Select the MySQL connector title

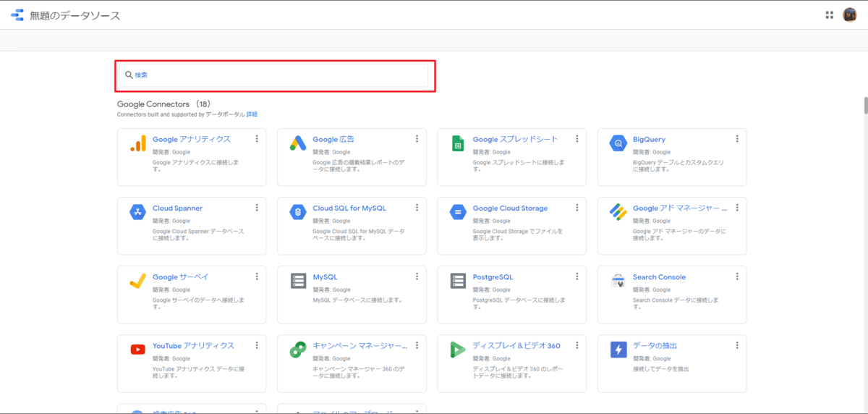[x=325, y=277]
